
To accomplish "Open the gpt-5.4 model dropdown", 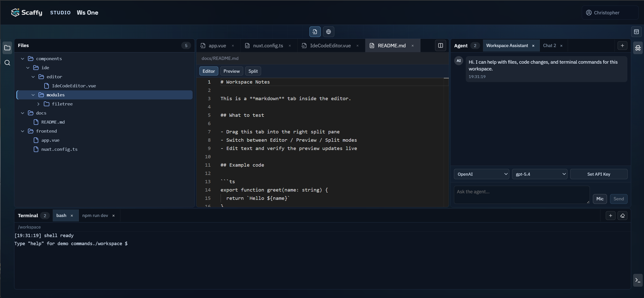I will click(540, 174).
